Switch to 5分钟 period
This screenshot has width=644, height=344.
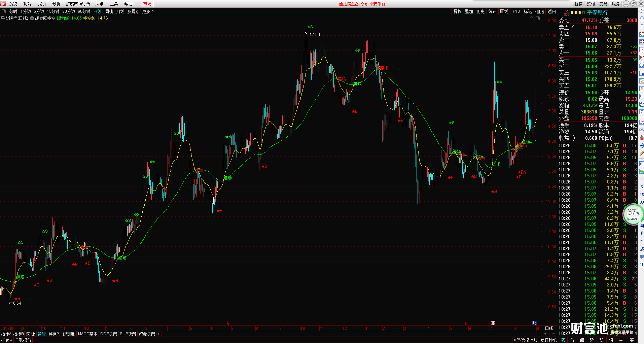(x=39, y=11)
